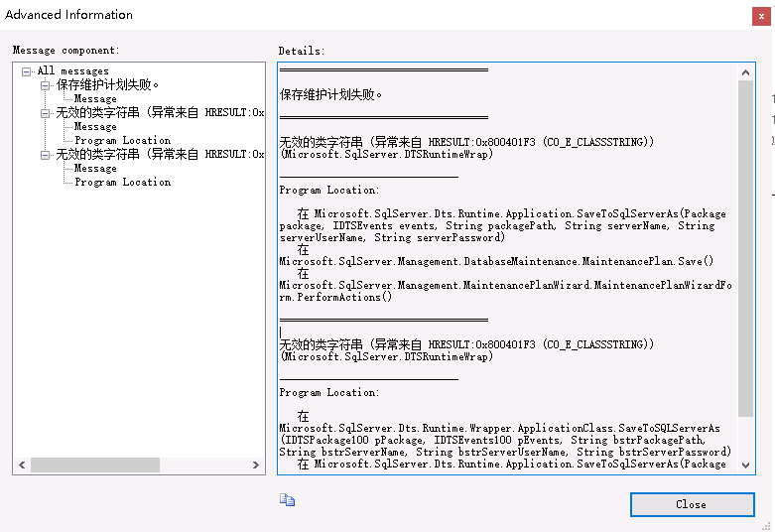
Task: Select Message under second 无效的类字符串
Action: coord(95,169)
